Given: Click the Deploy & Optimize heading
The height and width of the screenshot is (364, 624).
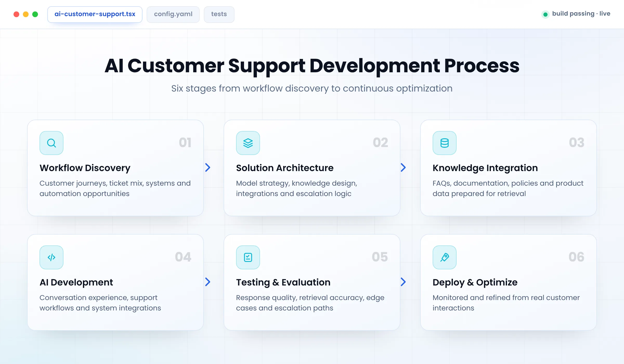Looking at the screenshot, I should pyautogui.click(x=475, y=282).
